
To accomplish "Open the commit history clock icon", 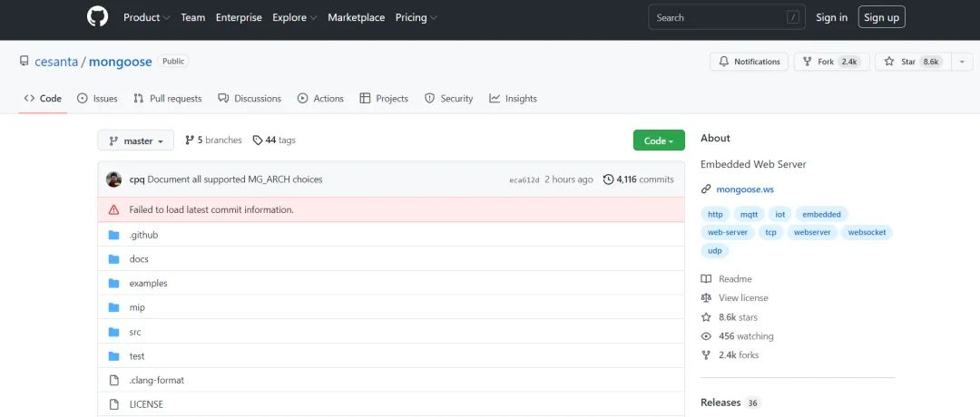I will point(608,179).
